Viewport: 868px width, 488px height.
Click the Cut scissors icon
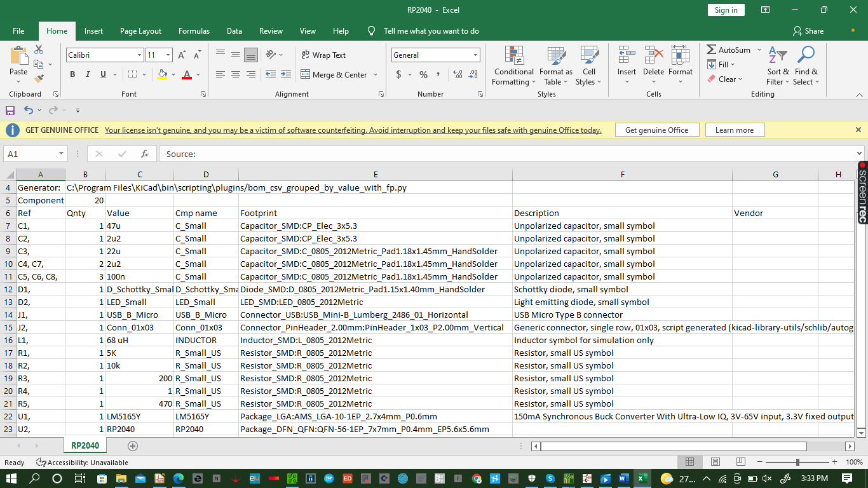click(39, 50)
